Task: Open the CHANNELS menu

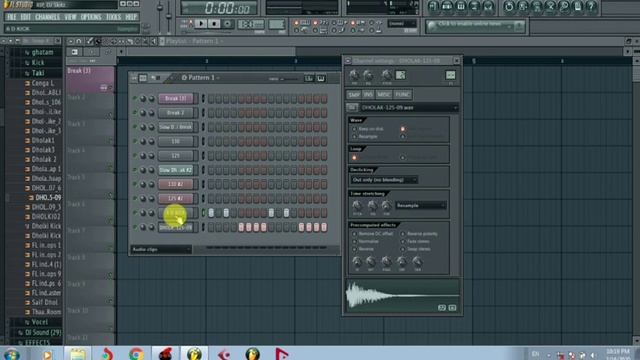Action: [x=47, y=17]
